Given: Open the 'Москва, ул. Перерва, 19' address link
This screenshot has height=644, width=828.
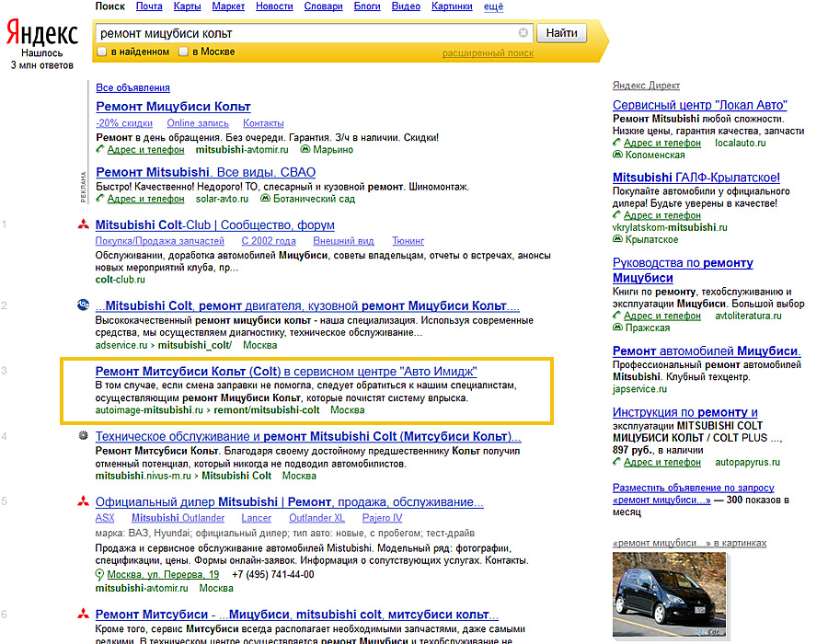Looking at the screenshot, I should point(163,574).
